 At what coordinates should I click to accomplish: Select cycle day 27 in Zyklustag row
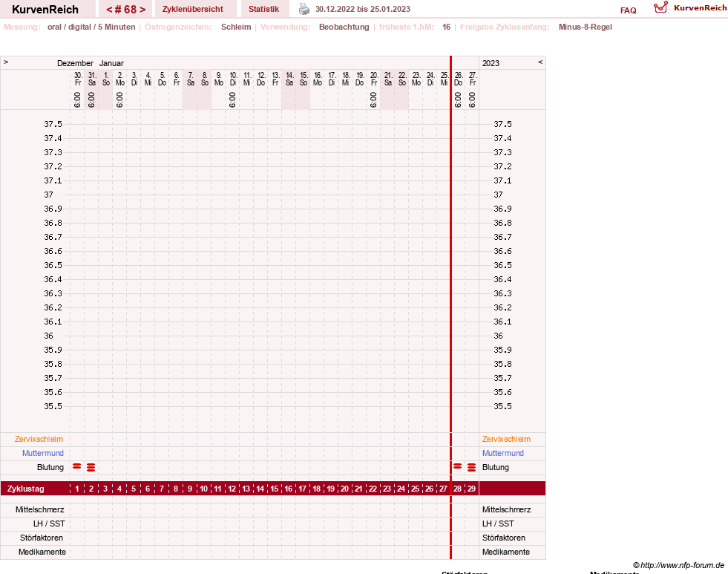pyautogui.click(x=443, y=489)
